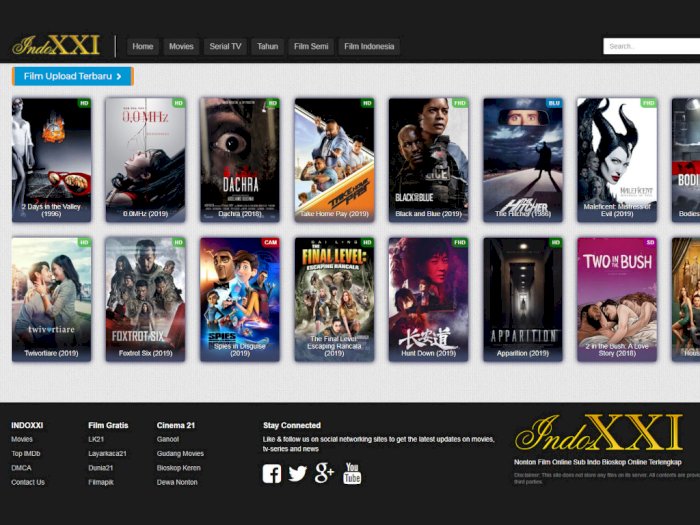Open the Film Semi menu
Screen dimensions: 700x525
coord(311,46)
